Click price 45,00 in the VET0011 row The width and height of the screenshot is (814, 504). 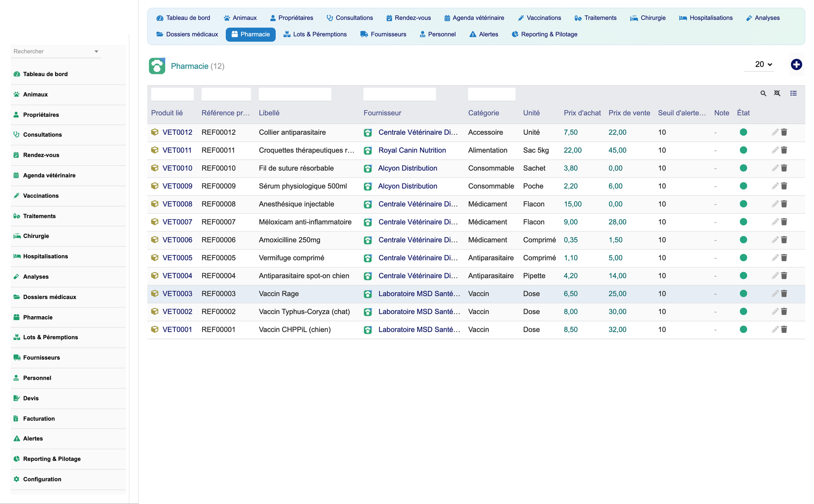tap(617, 150)
